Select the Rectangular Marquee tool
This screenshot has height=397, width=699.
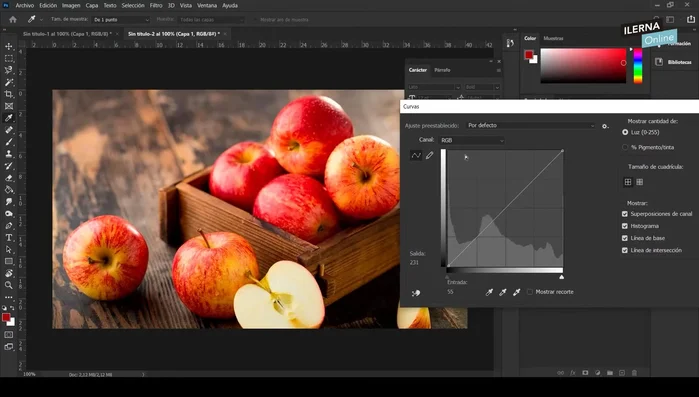8,58
